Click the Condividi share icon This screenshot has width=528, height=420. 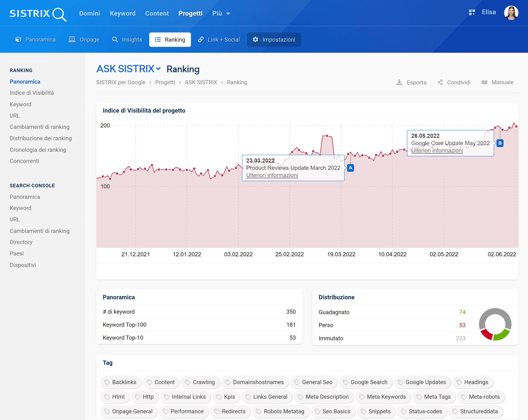click(x=440, y=82)
